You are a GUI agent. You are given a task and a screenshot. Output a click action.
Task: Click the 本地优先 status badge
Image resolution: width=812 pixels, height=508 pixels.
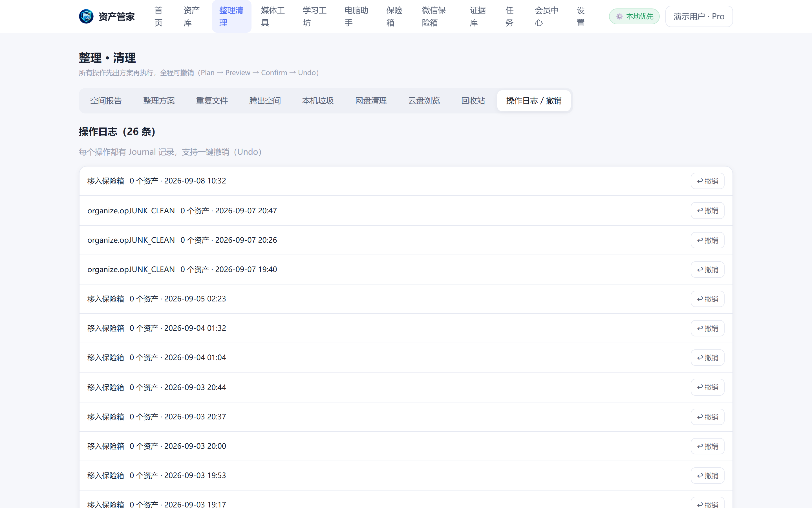[634, 16]
